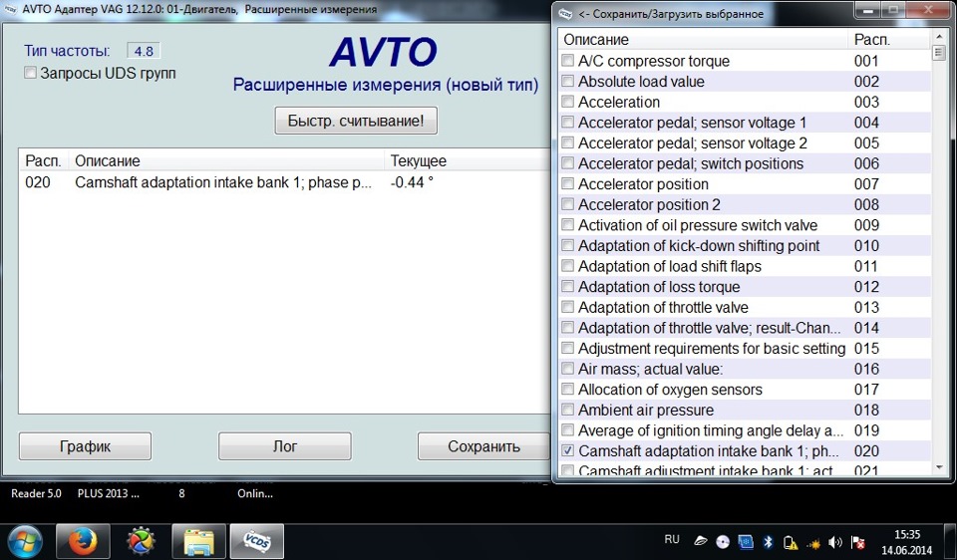The height and width of the screenshot is (560, 957).
Task: Open volume speaker tray icon
Action: [x=835, y=542]
